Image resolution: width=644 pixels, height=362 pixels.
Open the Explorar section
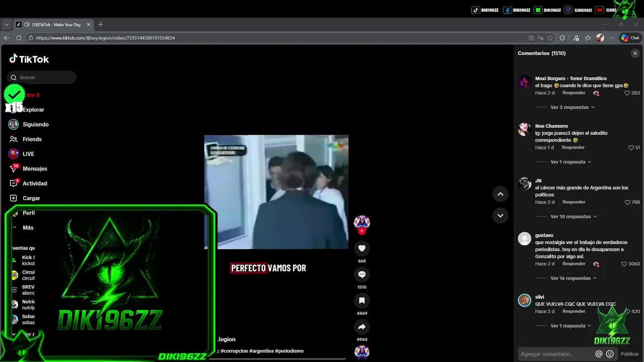click(x=33, y=110)
